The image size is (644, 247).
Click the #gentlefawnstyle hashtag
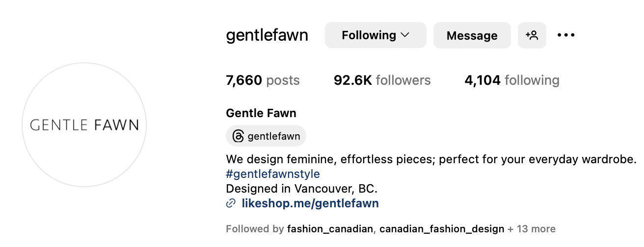coord(273,174)
